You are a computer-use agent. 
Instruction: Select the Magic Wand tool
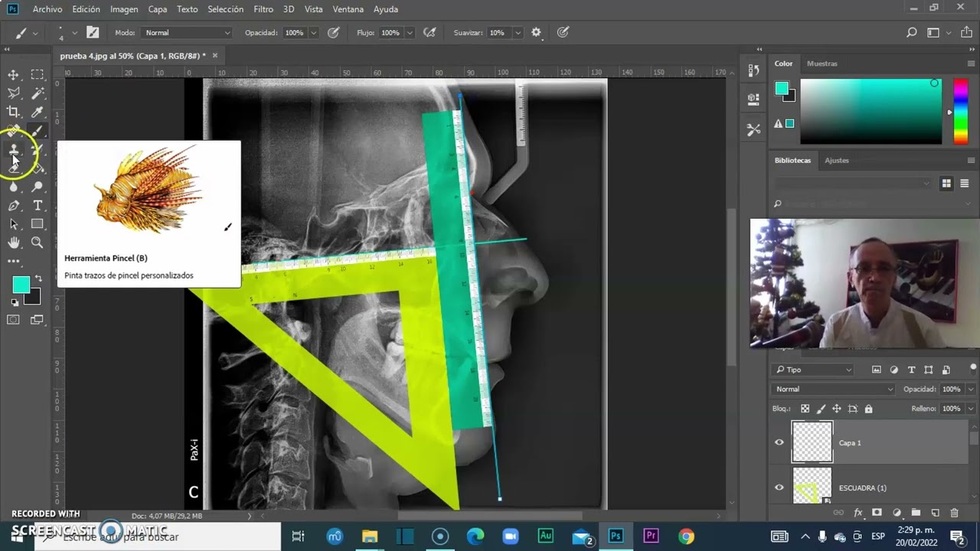pos(37,93)
